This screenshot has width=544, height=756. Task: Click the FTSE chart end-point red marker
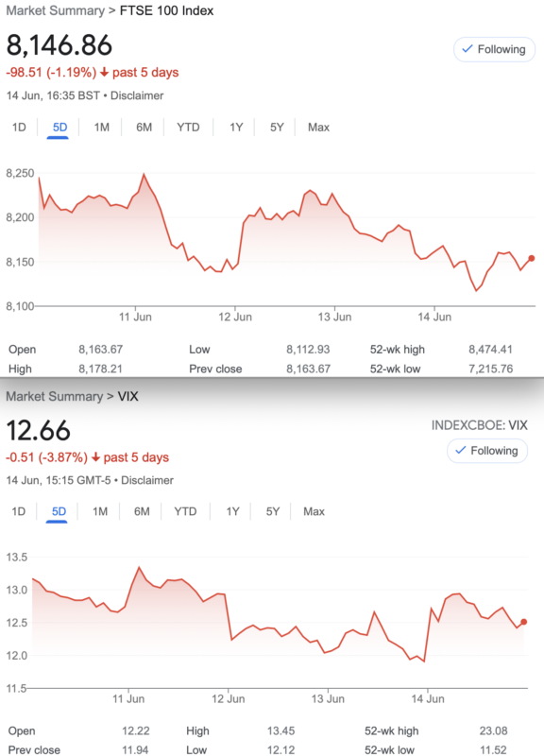532,258
